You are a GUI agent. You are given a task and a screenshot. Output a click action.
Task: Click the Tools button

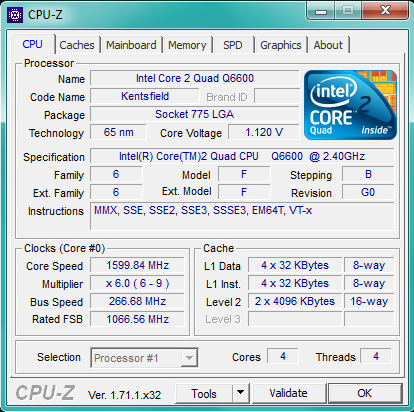pos(204,393)
